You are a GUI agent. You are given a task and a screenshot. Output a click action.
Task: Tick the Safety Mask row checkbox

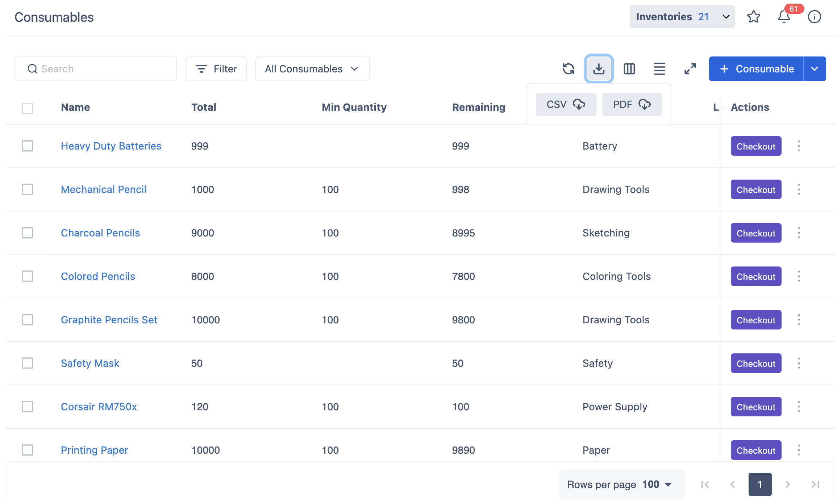(28, 363)
